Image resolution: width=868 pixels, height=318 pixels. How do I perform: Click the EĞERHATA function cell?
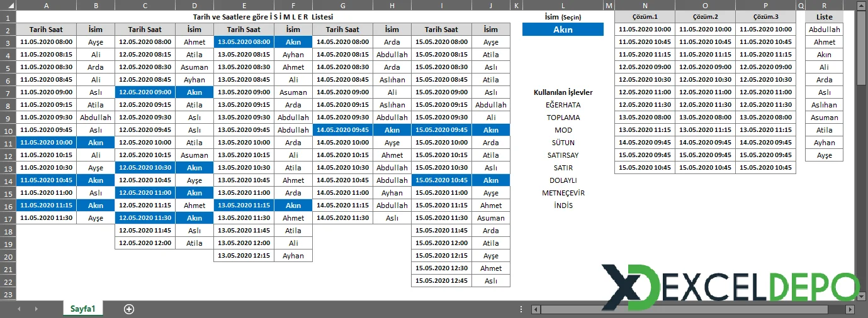563,105
